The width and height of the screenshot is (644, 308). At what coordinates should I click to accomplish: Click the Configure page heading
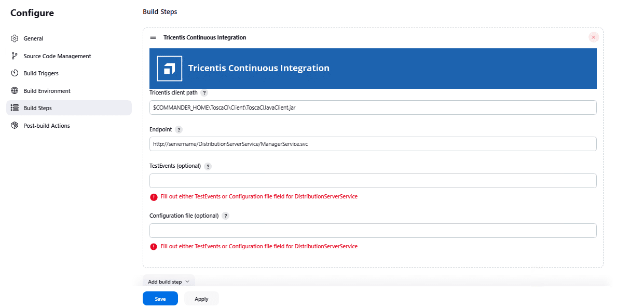[32, 13]
